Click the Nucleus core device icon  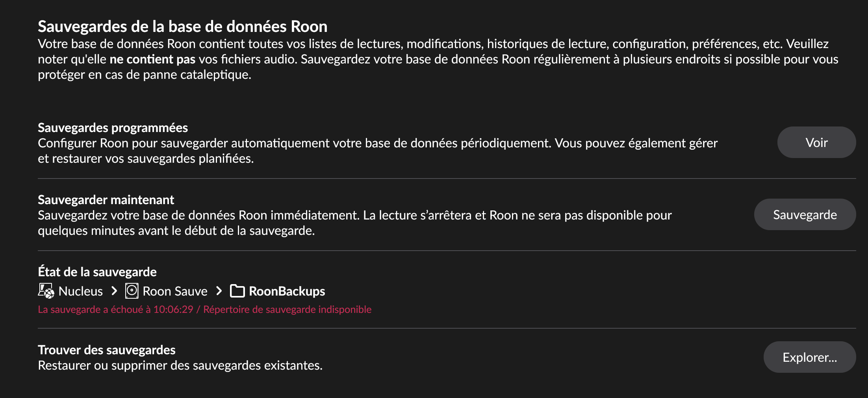coord(46,291)
